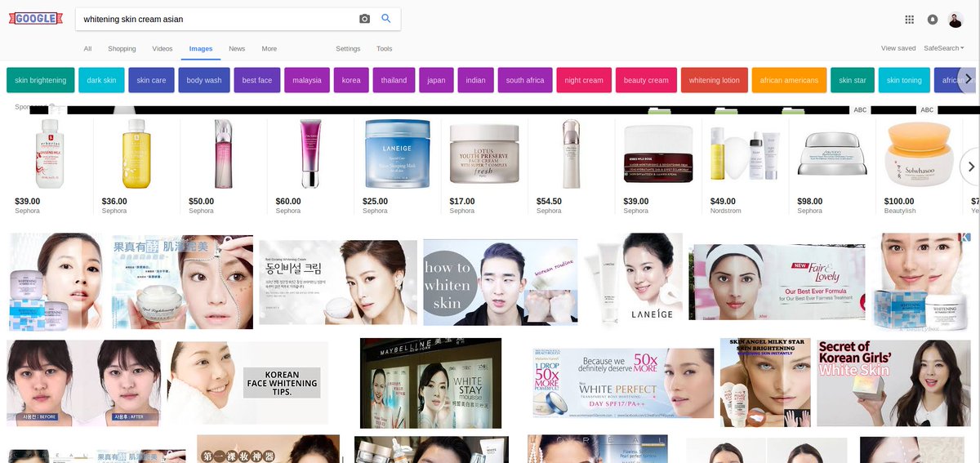980x463 pixels.
Task: Search by image with the camera icon
Action: tap(364, 19)
